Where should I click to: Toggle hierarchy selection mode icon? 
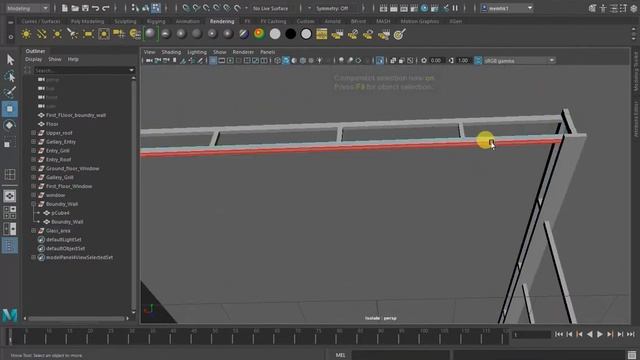pyautogui.click(x=135, y=8)
